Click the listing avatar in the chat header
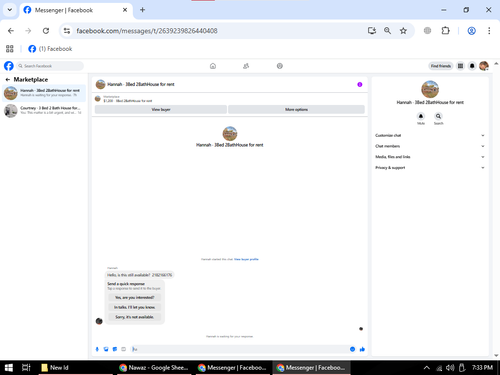The image size is (500, 375). 100,84
